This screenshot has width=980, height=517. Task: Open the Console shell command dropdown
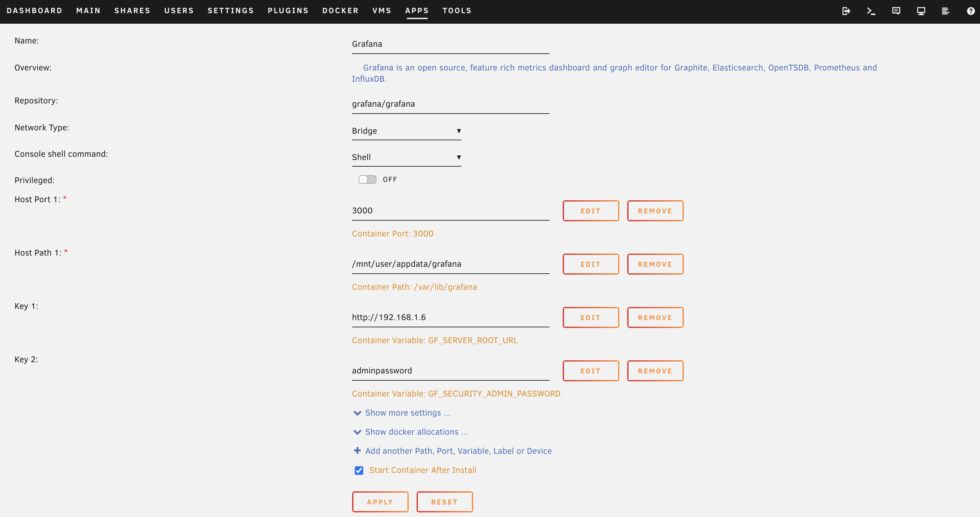pos(406,157)
